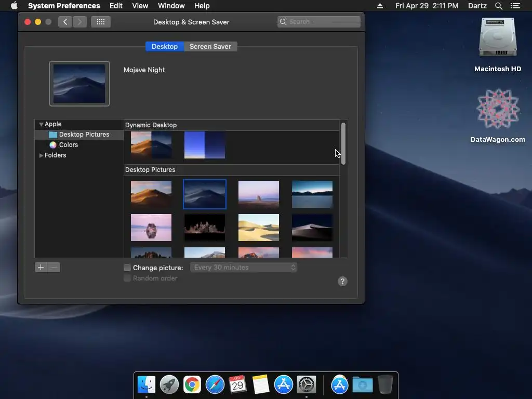Open Google Chrome from the Dock

point(192,385)
